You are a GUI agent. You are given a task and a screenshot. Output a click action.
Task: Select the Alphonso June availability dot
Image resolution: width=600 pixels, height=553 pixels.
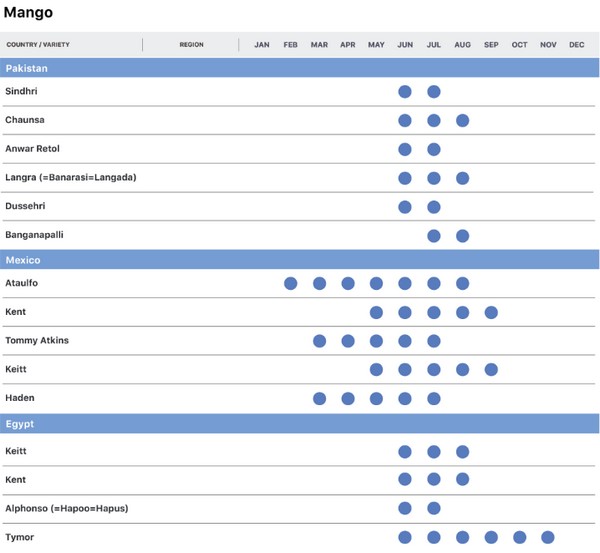(x=405, y=509)
